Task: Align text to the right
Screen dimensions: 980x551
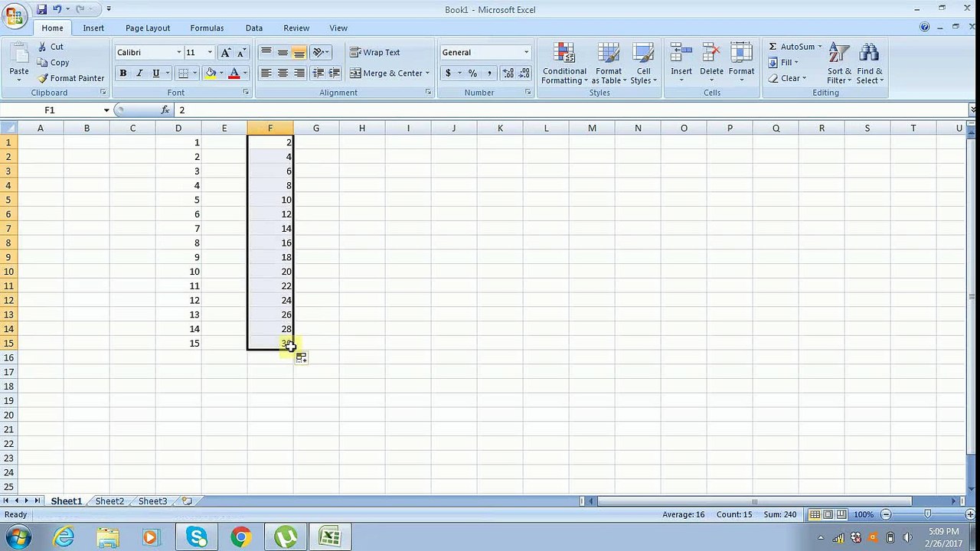Action: [299, 73]
